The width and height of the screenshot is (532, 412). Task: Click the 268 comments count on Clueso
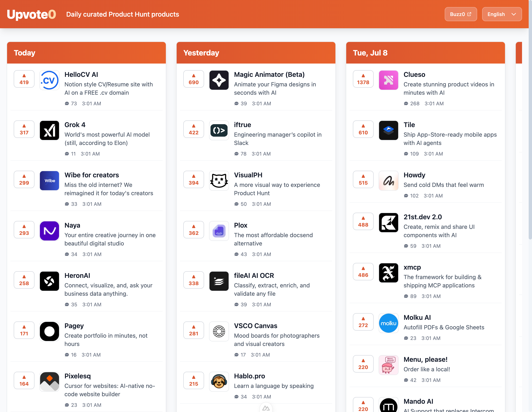pyautogui.click(x=411, y=104)
